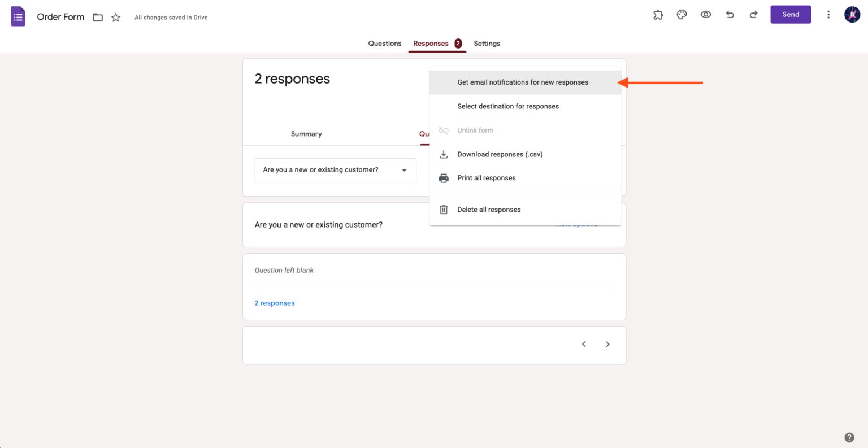The image size is (868, 448).
Task: Go to previous response with left chevron
Action: [x=584, y=343]
